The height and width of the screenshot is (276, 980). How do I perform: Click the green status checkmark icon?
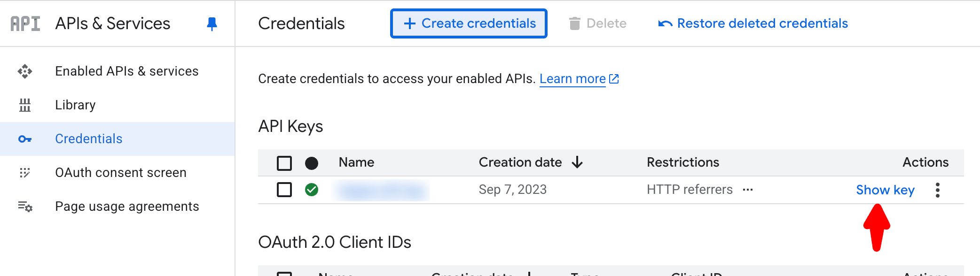pos(312,190)
